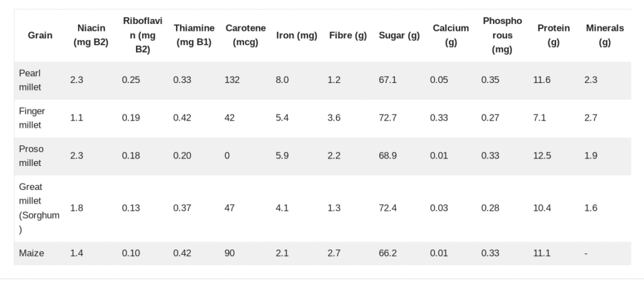Click the Grain column header
Screen dimensions: 644x283
(40, 35)
